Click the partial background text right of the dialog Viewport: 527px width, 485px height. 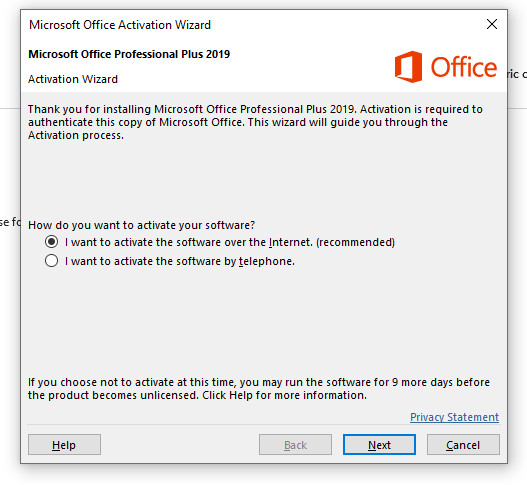517,74
